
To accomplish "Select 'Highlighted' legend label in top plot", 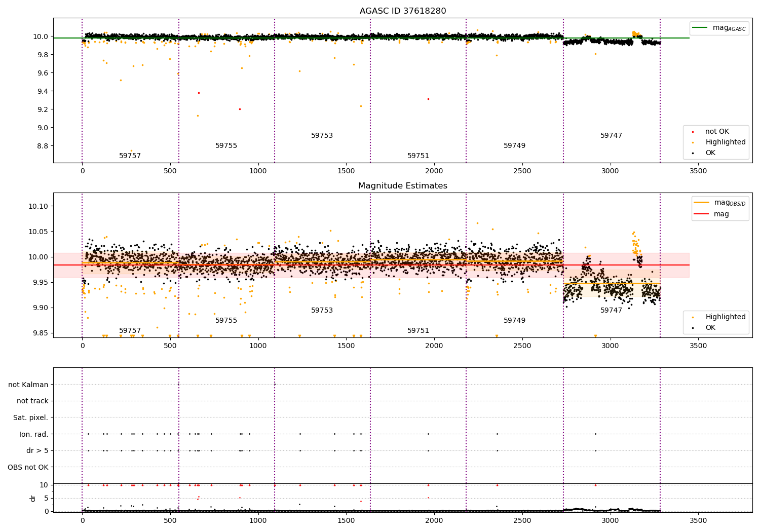I will tap(726, 142).
